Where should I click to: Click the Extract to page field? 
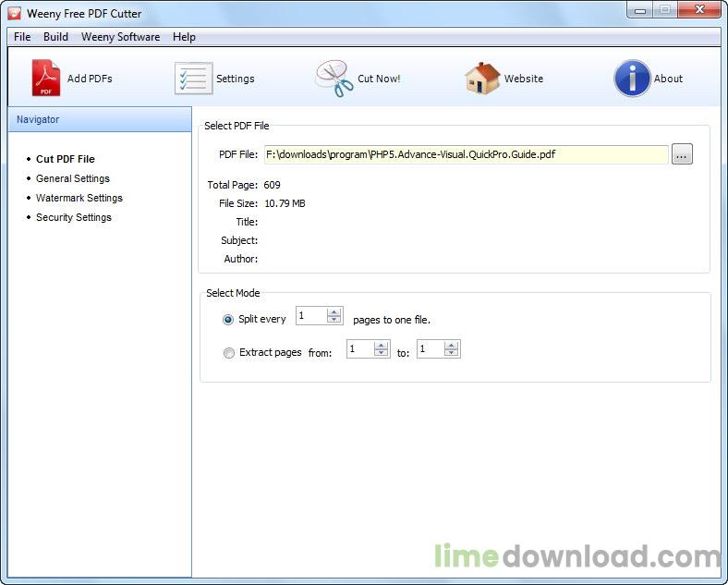tap(431, 349)
